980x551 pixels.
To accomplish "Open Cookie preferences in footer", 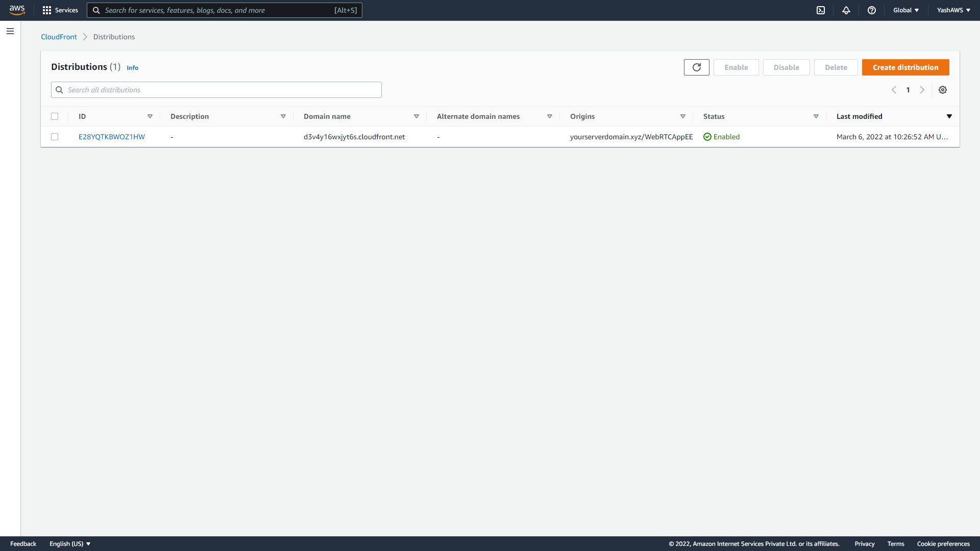I will pos(943,544).
